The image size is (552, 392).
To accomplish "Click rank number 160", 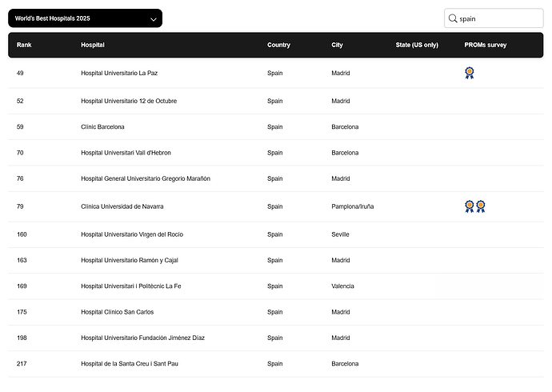I will point(22,234).
